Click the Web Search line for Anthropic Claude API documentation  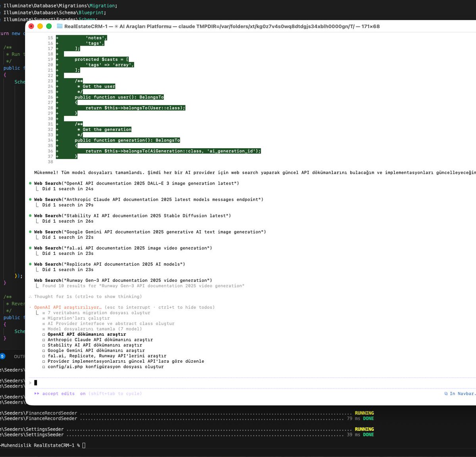(149, 199)
